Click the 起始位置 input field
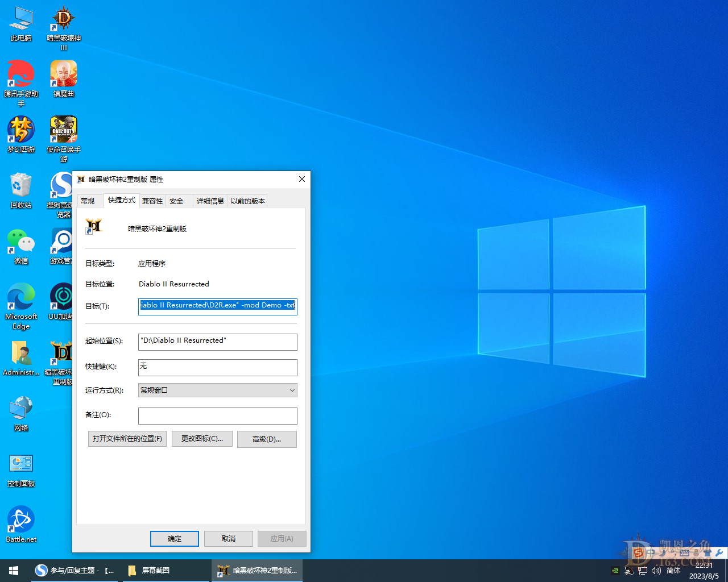The width and height of the screenshot is (728, 582). (218, 342)
